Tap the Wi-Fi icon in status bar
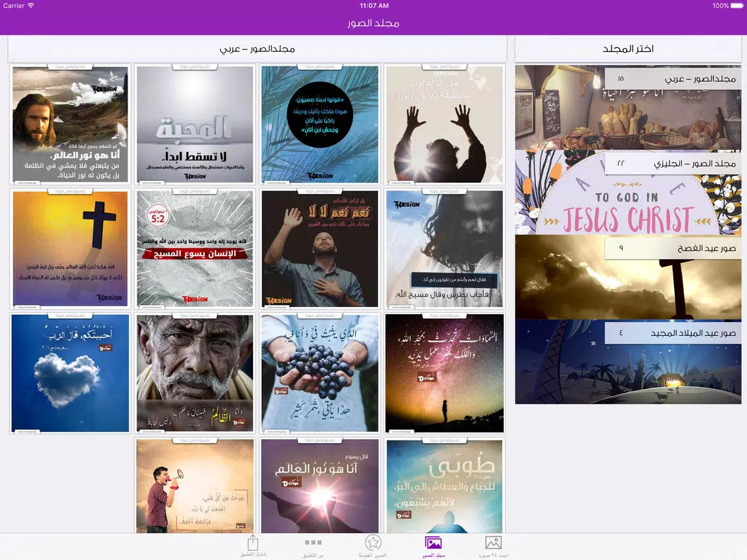 click(x=31, y=6)
